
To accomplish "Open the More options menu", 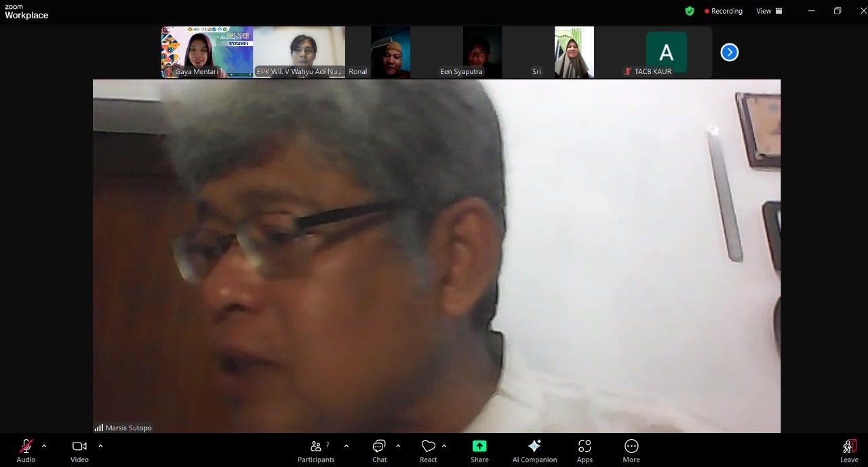I will coord(631,450).
